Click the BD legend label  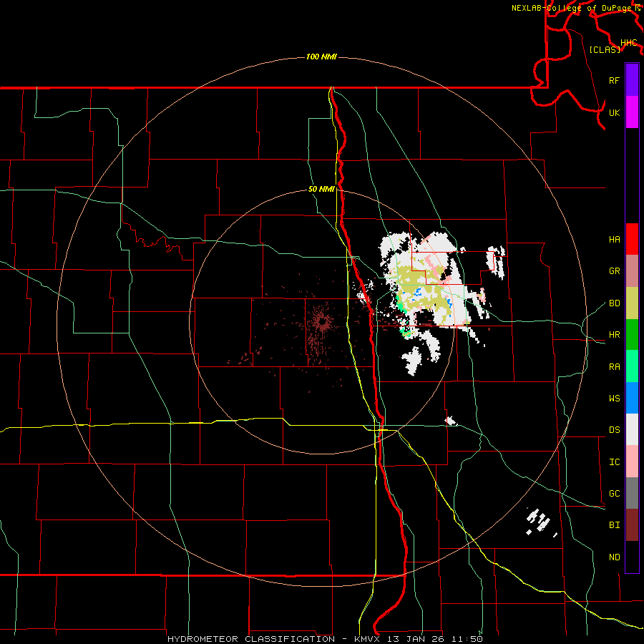pyautogui.click(x=615, y=303)
